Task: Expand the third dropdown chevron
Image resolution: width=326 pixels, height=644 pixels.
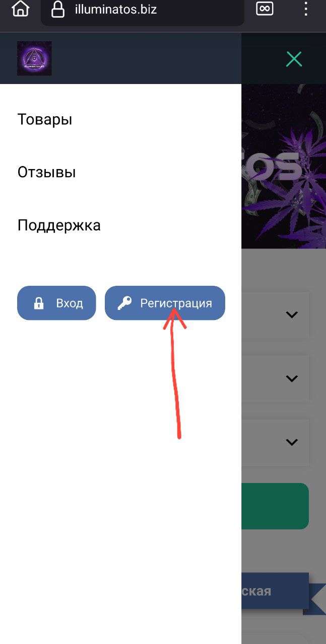Action: [292, 442]
